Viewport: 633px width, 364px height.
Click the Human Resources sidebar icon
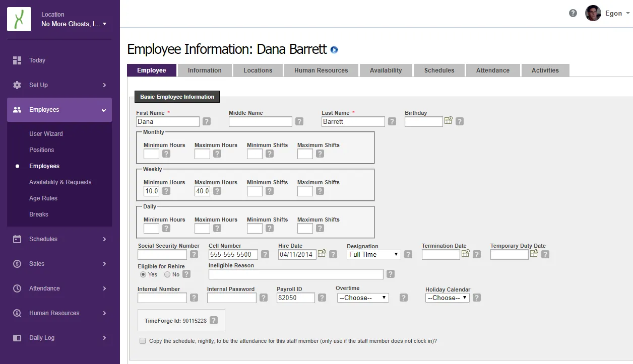(x=17, y=313)
